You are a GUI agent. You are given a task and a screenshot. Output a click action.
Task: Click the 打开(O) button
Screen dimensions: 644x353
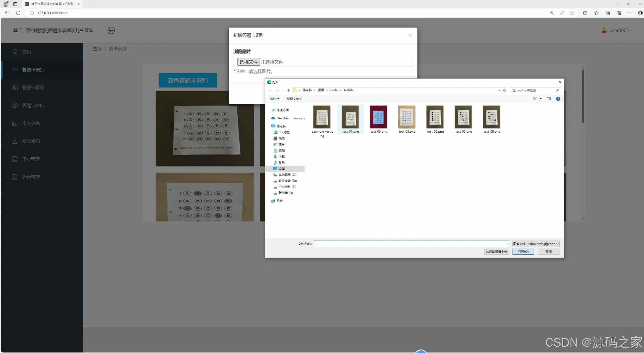[523, 252]
